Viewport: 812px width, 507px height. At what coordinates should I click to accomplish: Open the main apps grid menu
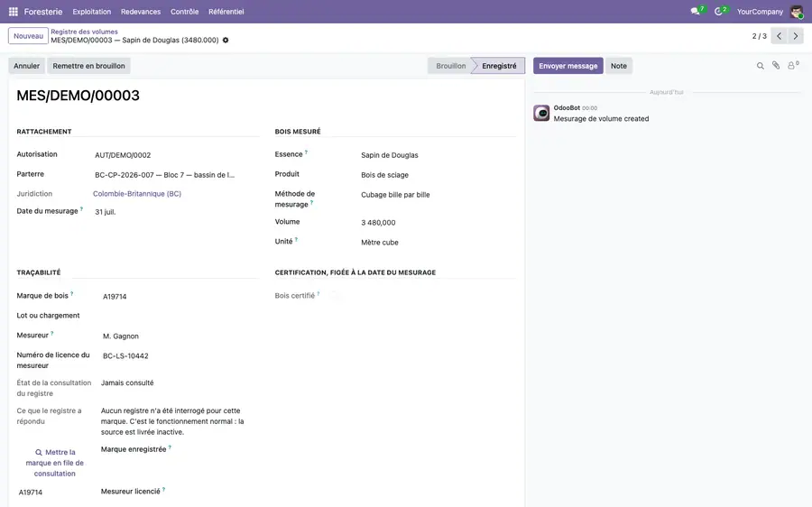(x=14, y=12)
